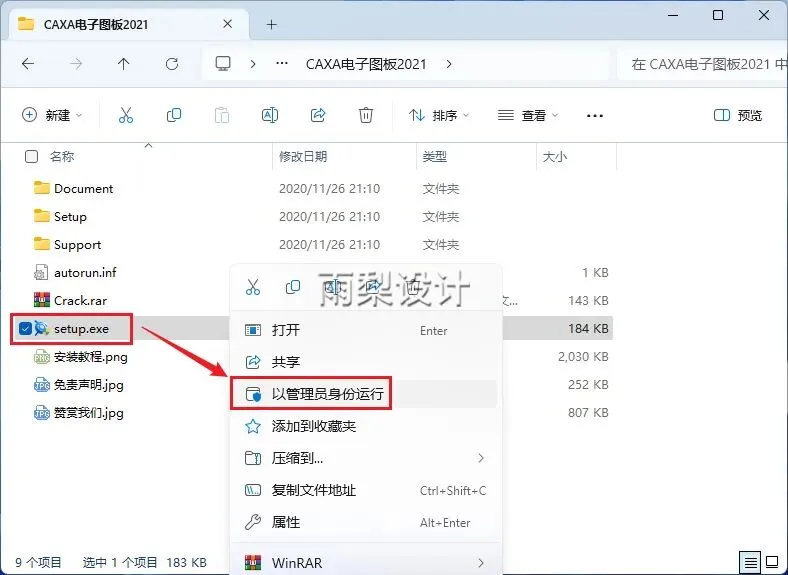Click CAXA电子图板2021 in the address path
This screenshot has width=788, height=575.
coord(366,64)
